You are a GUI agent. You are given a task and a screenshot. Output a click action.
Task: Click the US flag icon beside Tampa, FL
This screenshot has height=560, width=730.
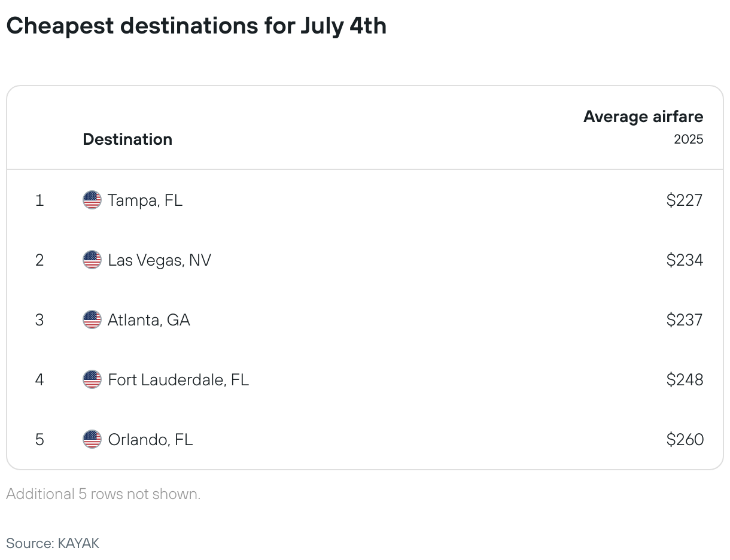click(x=92, y=200)
